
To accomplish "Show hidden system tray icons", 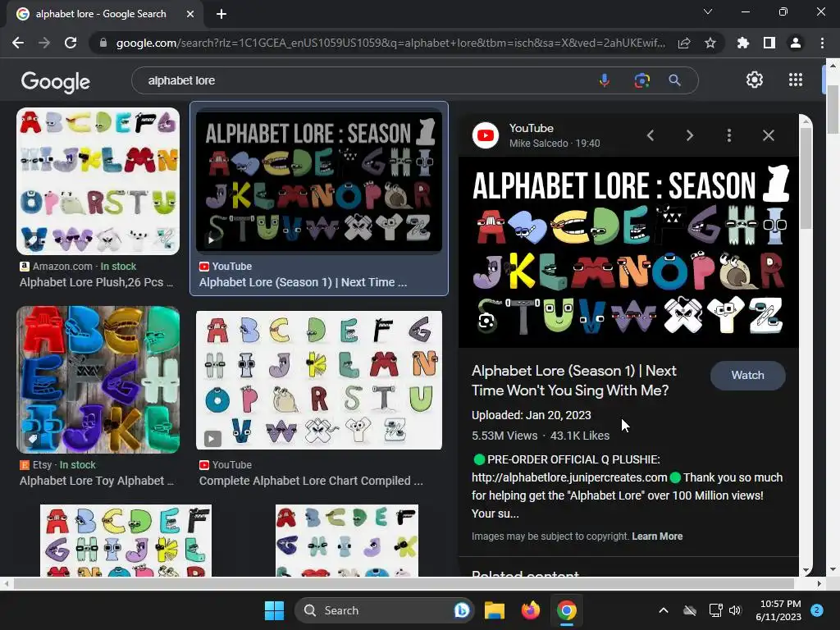I will (x=663, y=610).
